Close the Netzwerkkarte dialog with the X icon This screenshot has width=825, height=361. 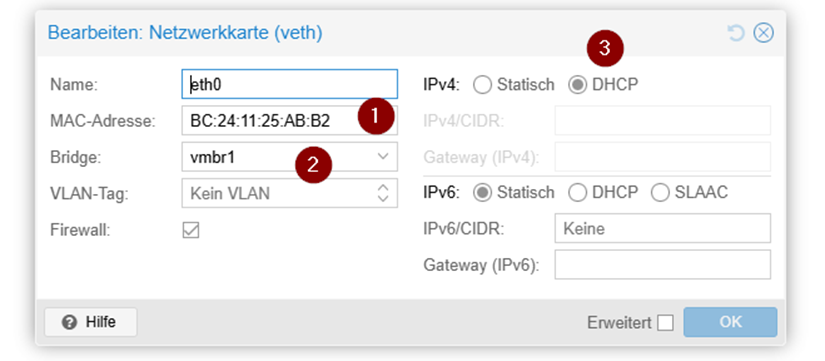[x=763, y=33]
